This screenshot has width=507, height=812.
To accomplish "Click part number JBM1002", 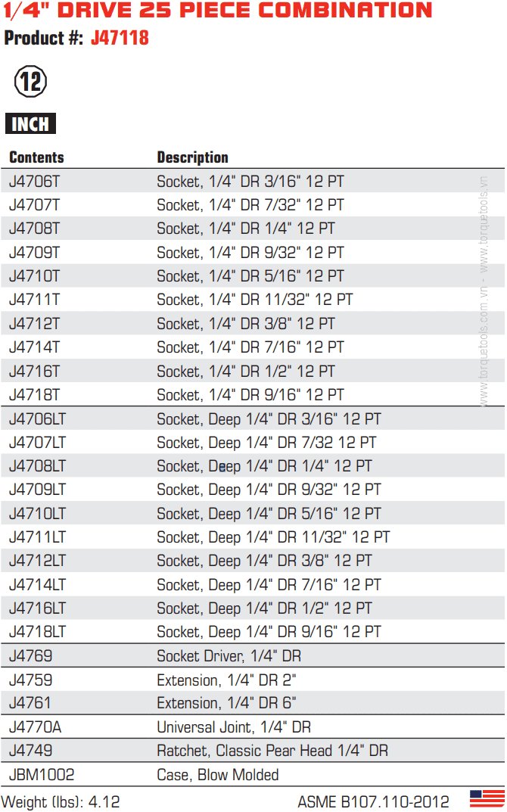I will (x=42, y=775).
